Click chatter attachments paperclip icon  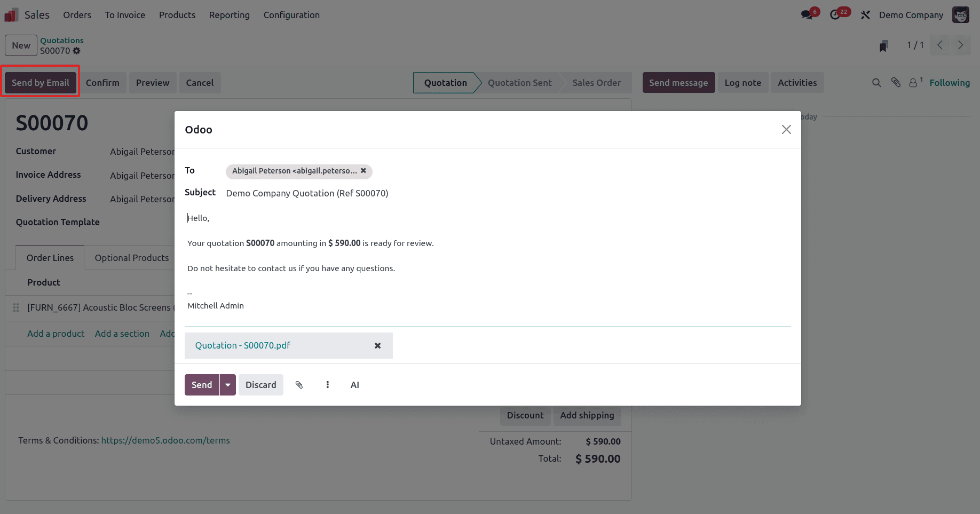(x=896, y=82)
